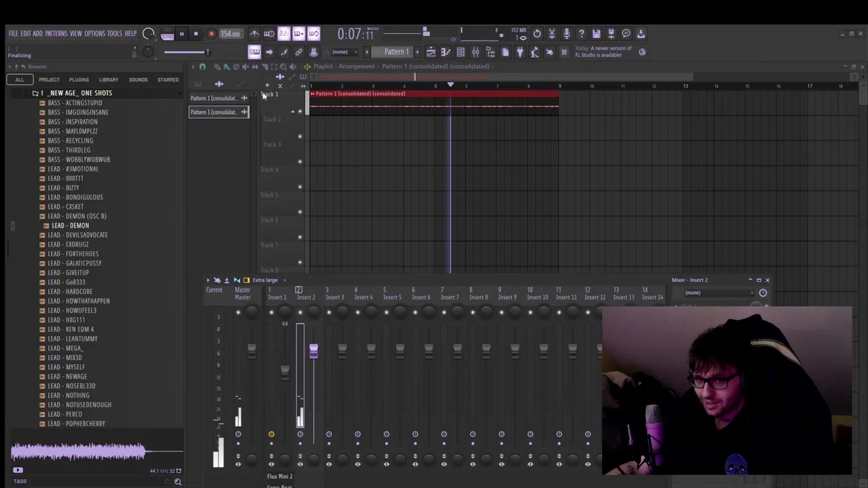Open the Mixer Insert 2 slot (none) dropdown

coord(719,293)
